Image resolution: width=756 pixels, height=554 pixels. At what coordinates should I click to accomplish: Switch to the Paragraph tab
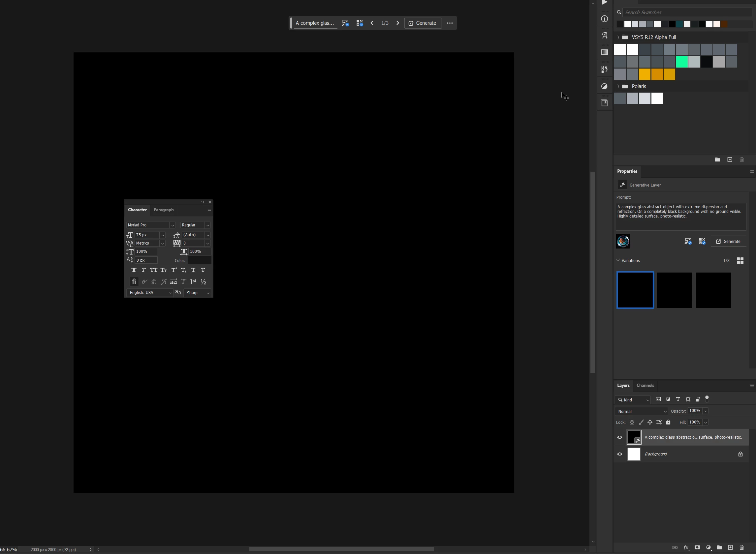click(163, 210)
